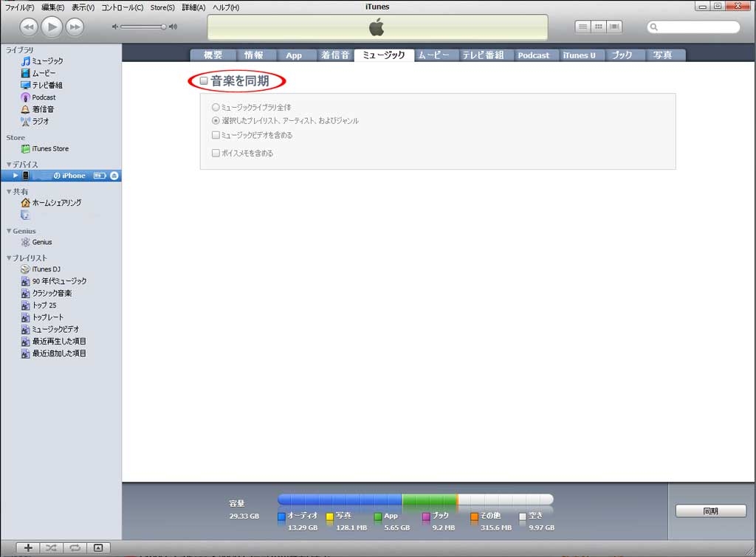Open ラジオ in the sidebar
The image size is (756, 557).
[35, 121]
